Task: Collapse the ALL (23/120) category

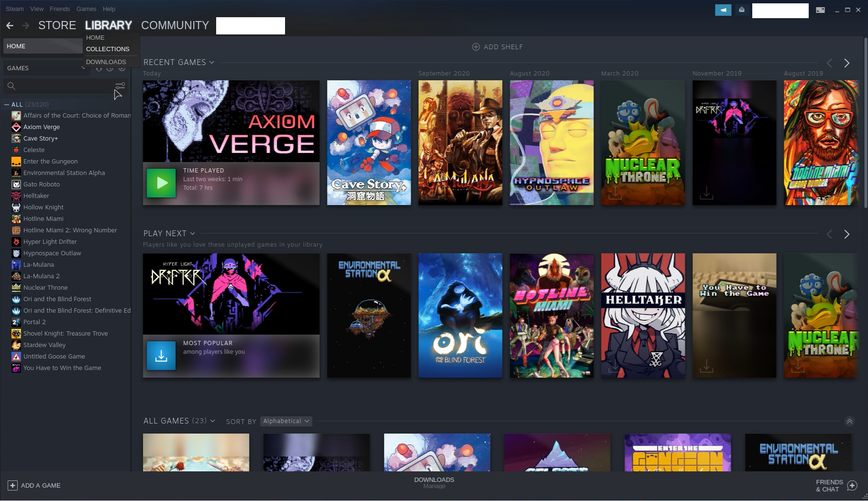Action: [7, 104]
